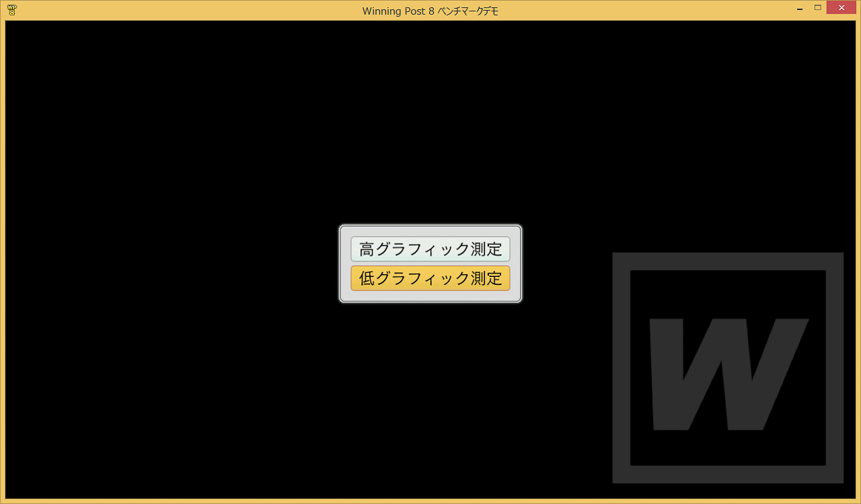
Task: Choose the 低グラフィック測定 option
Action: [x=430, y=278]
